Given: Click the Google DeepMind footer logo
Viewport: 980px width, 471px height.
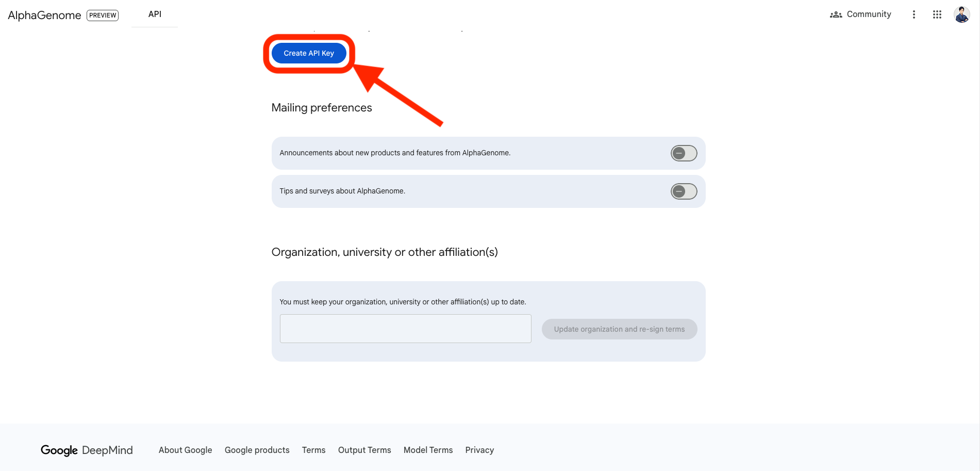Looking at the screenshot, I should coord(87,450).
